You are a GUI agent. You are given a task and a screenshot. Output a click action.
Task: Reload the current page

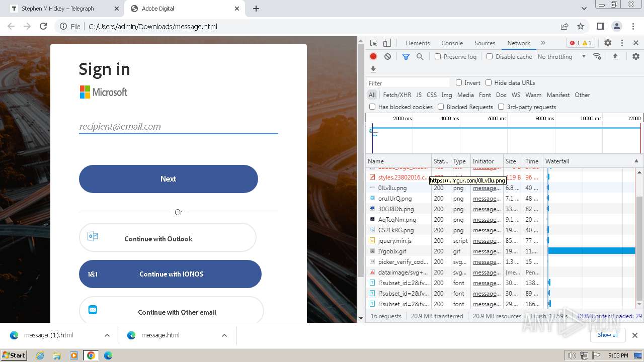tap(43, 26)
